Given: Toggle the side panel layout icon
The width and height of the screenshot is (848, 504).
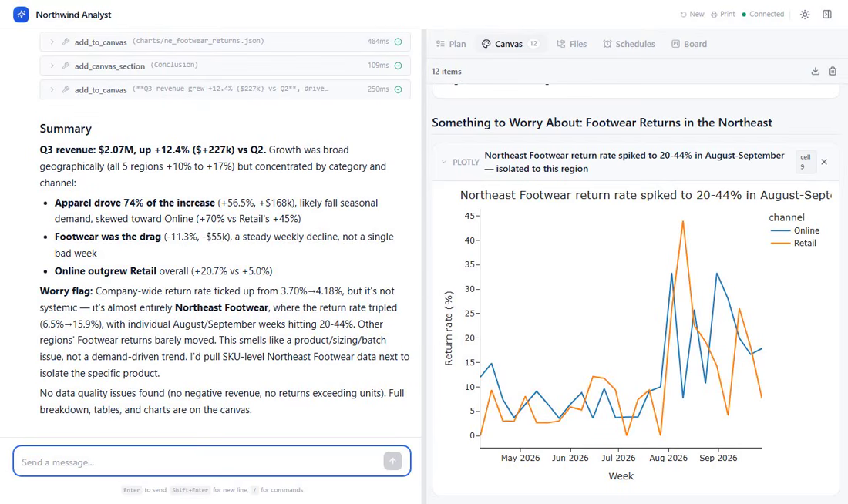Looking at the screenshot, I should pos(827,15).
